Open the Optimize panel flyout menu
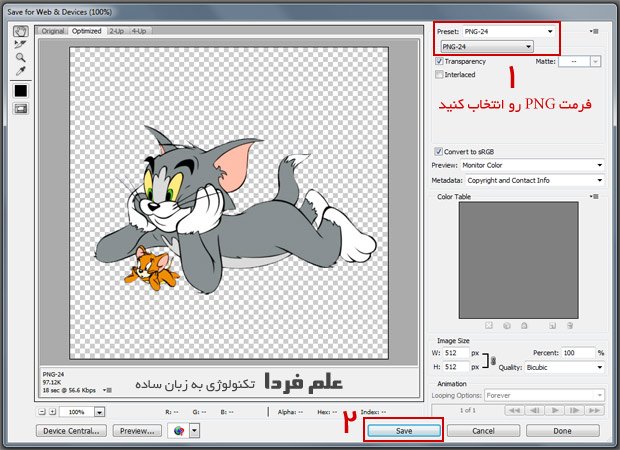 [596, 32]
